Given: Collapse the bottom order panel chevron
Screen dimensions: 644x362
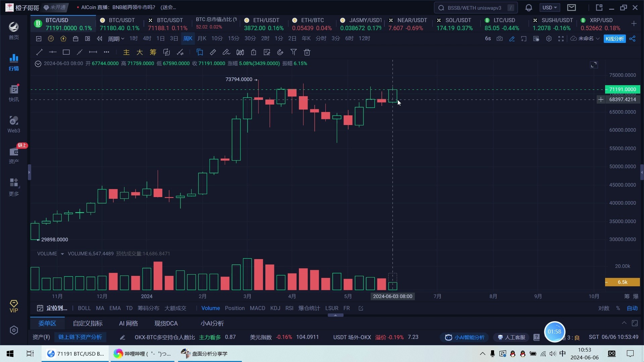Looking at the screenshot, I should [624, 323].
